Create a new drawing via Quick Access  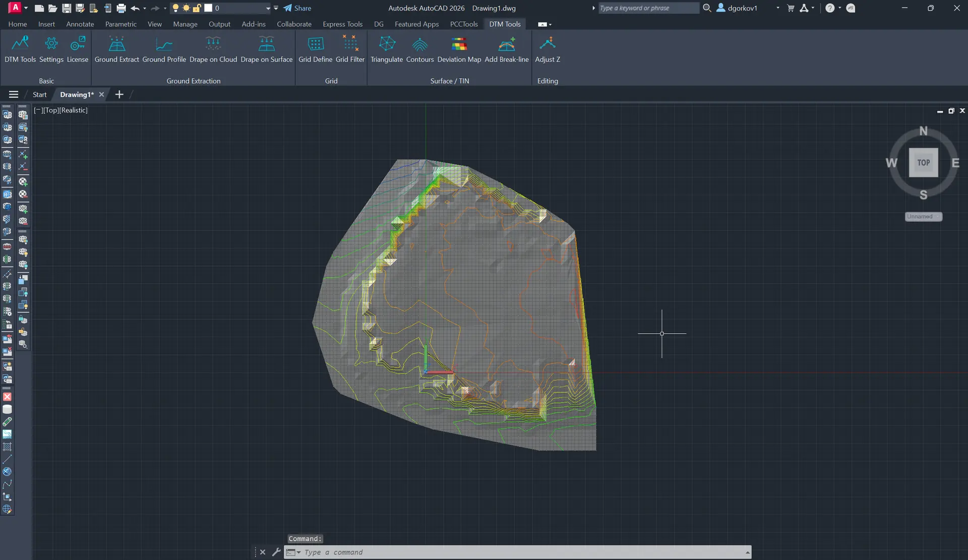(39, 8)
